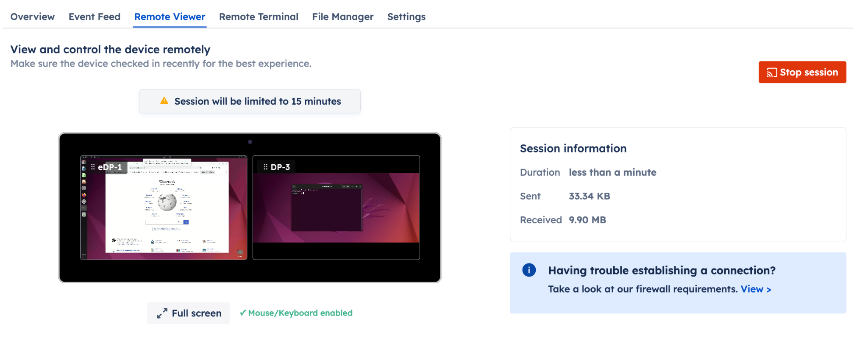Click the terminal window in DP-3 display

(326, 208)
